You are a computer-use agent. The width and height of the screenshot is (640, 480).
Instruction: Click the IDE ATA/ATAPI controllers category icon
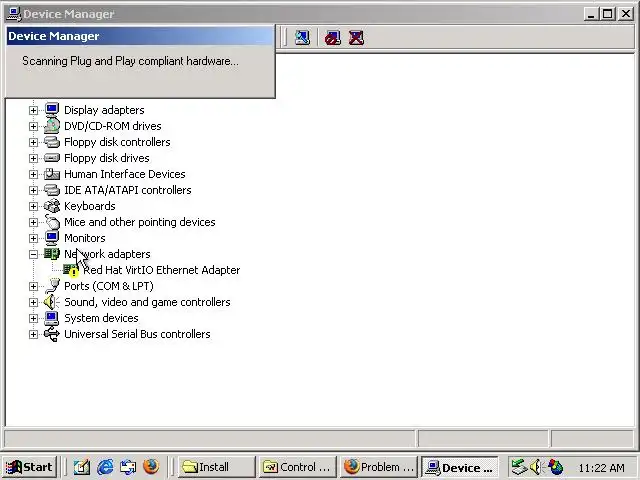52,190
